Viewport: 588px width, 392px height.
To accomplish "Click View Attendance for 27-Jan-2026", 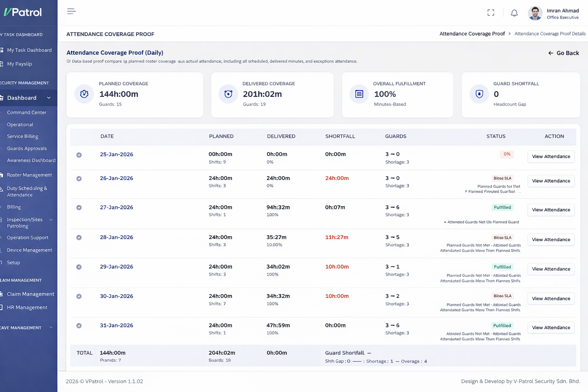I will [551, 210].
